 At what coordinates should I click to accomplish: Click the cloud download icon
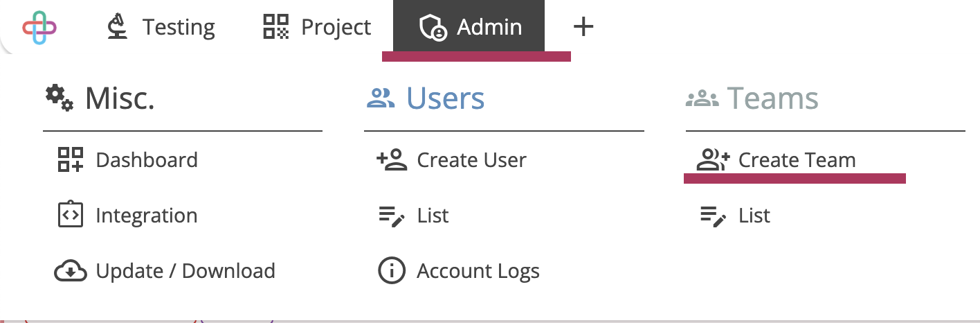pyautogui.click(x=71, y=271)
